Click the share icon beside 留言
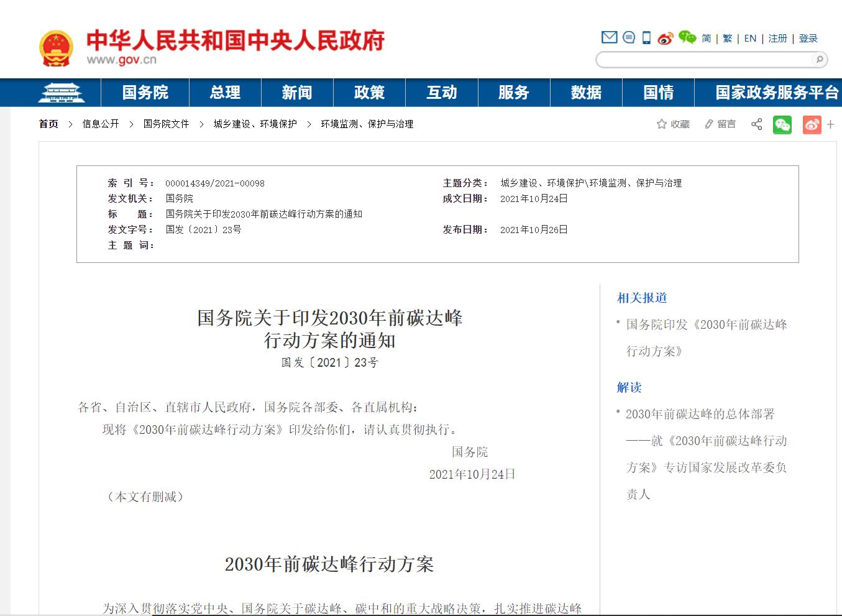 click(x=756, y=124)
